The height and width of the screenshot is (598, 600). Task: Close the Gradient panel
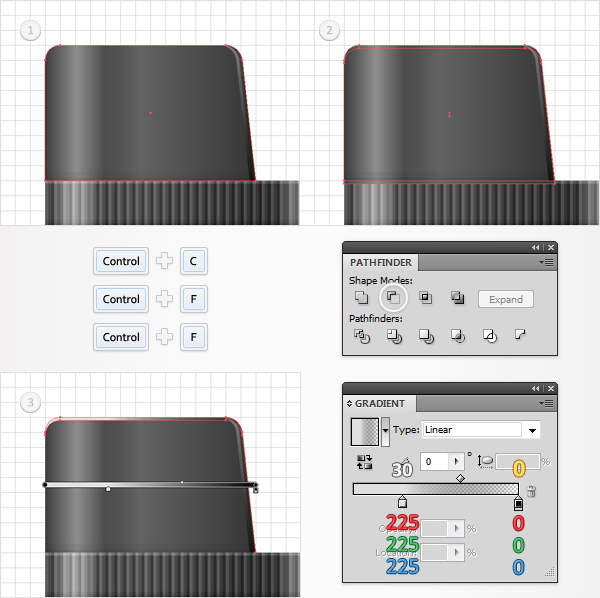pyautogui.click(x=551, y=389)
